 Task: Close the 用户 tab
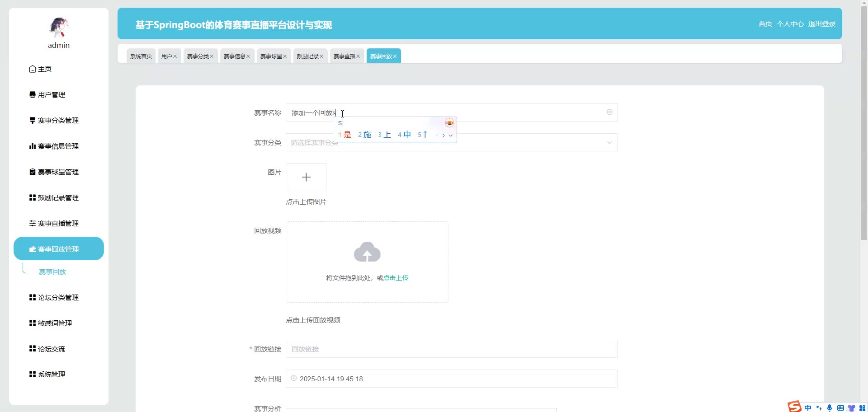coord(175,56)
